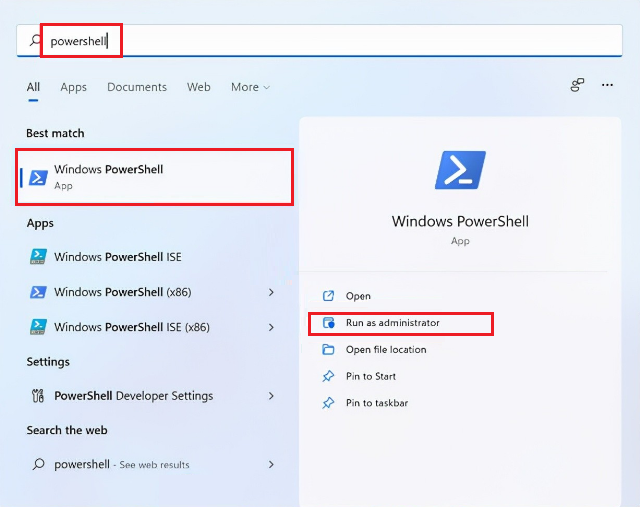Click the Windows PowerShell ISE icon

[38, 257]
